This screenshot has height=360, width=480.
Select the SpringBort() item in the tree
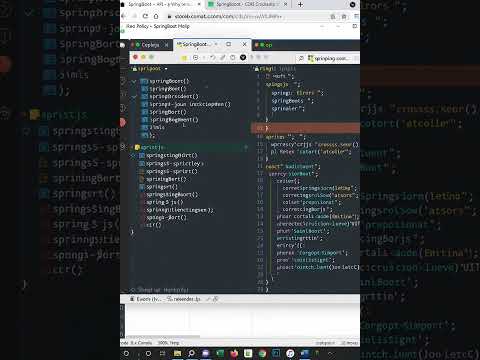[168, 112]
